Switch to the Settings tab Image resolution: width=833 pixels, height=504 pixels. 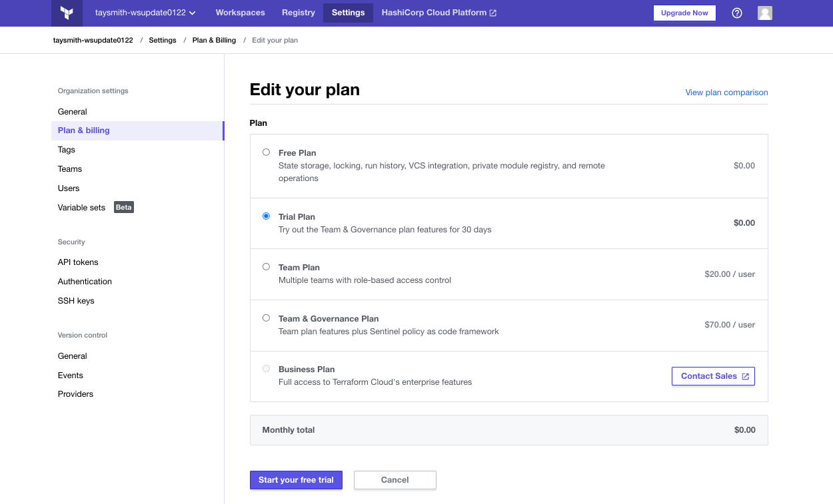pos(348,13)
